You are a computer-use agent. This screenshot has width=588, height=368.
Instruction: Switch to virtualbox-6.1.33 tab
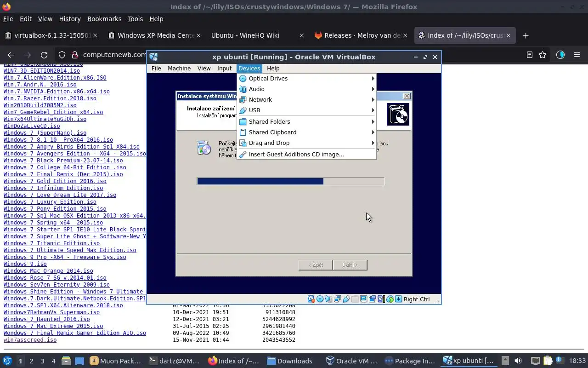tap(51, 35)
